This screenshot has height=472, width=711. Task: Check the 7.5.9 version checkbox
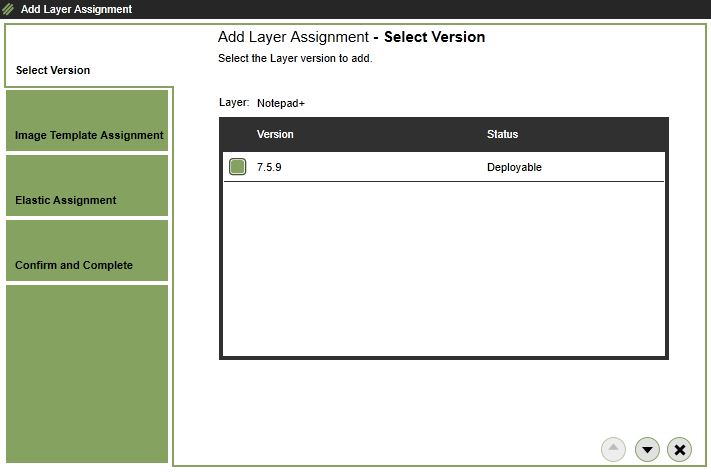(x=237, y=167)
